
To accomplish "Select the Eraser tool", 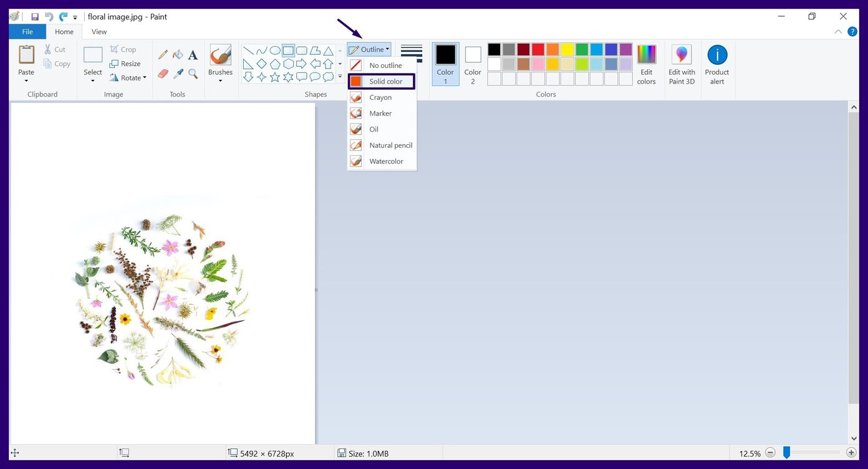I will (162, 73).
